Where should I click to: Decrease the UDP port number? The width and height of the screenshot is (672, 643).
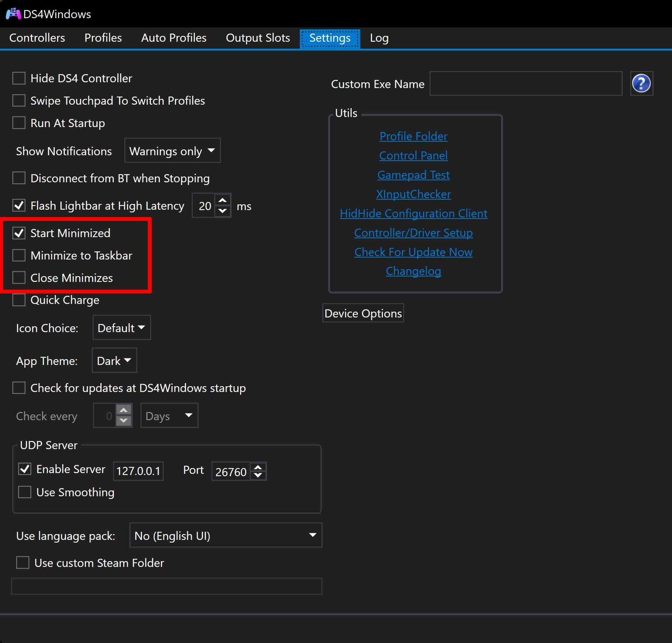click(258, 475)
